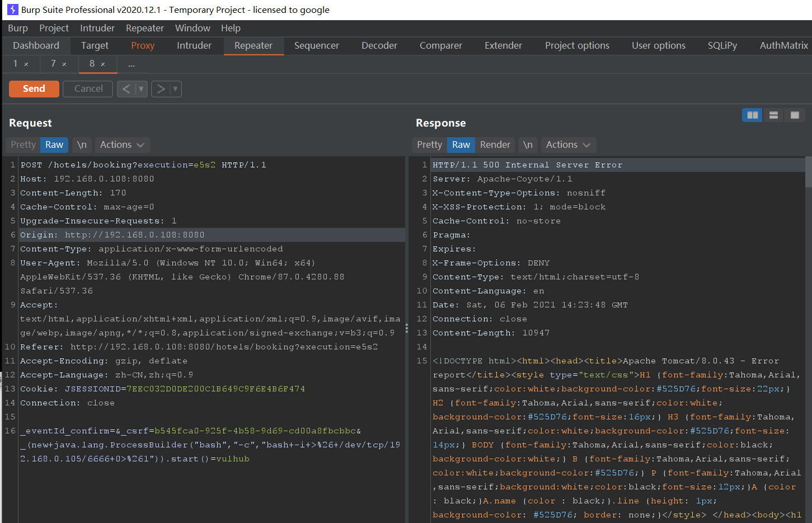Open the history-back dropdown arrow
This screenshot has height=523, width=812.
[x=141, y=88]
